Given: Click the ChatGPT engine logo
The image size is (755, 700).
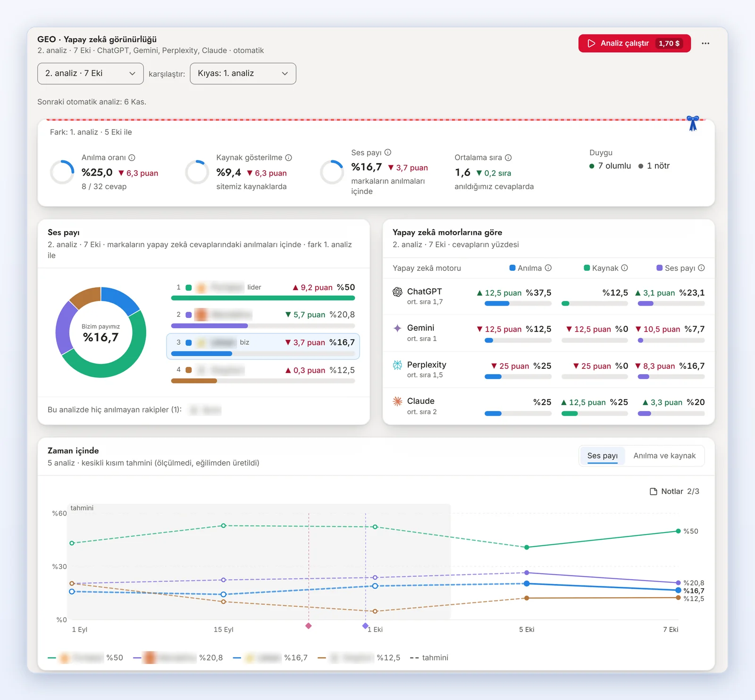Looking at the screenshot, I should pos(397,292).
